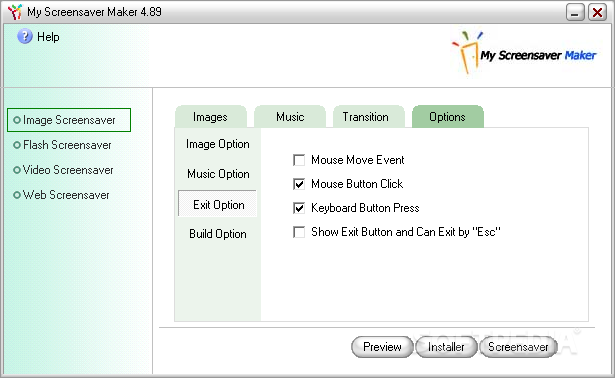This screenshot has height=378, width=615.
Task: Open the Build Option section
Action: click(218, 234)
